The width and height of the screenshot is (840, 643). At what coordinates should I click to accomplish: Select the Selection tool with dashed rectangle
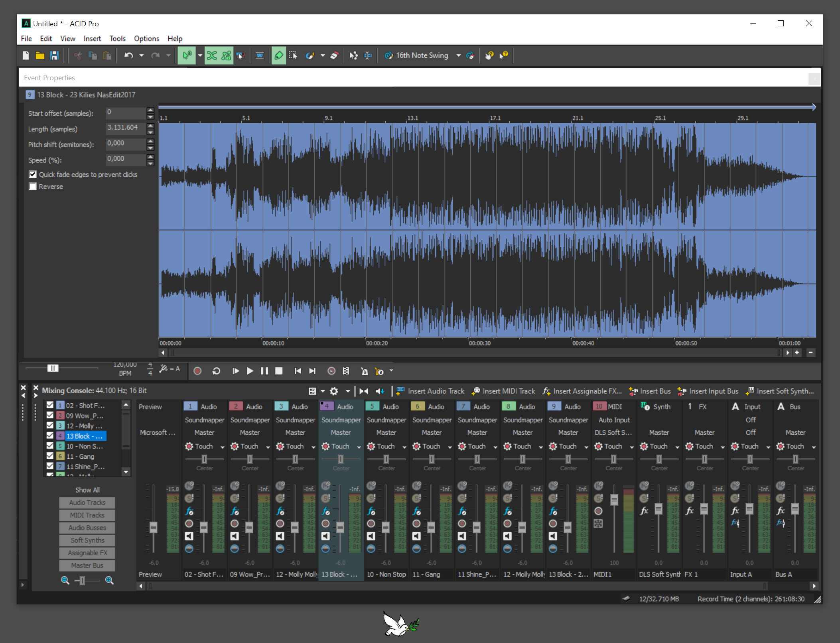click(x=293, y=55)
